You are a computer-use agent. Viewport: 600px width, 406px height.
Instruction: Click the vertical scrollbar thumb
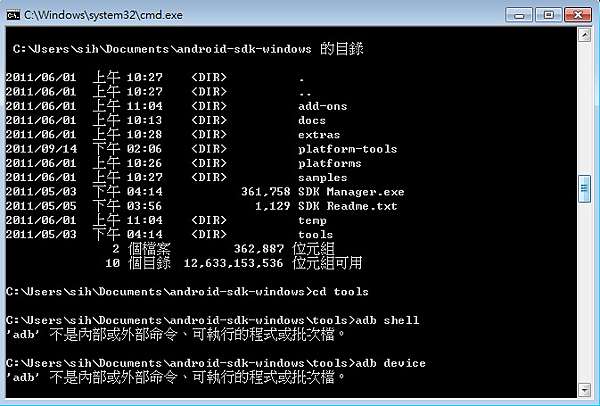(x=584, y=188)
